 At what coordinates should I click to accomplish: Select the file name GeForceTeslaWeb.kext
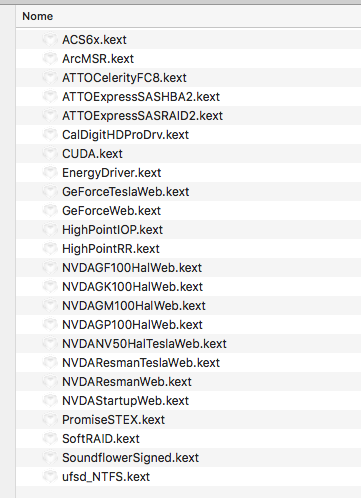[x=126, y=192]
